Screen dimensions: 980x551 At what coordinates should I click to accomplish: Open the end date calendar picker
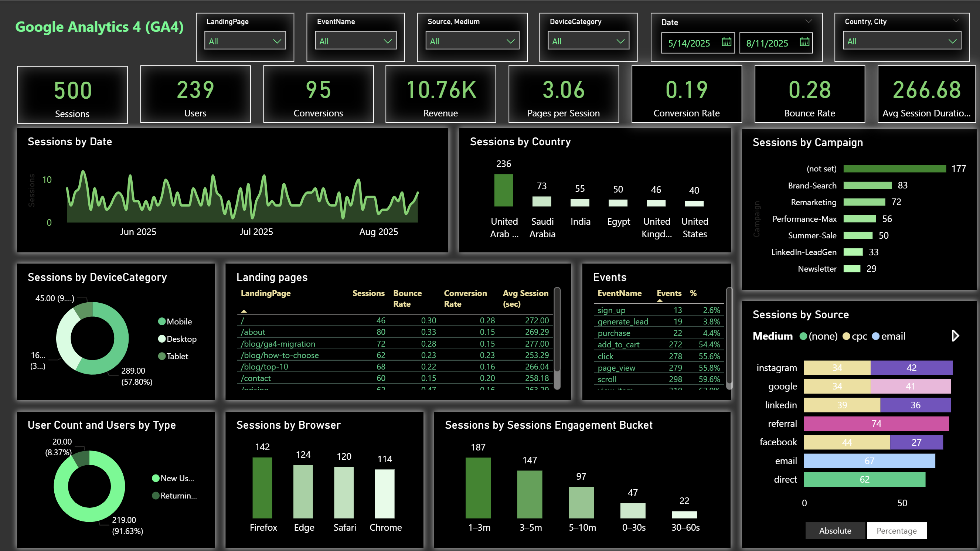803,43
